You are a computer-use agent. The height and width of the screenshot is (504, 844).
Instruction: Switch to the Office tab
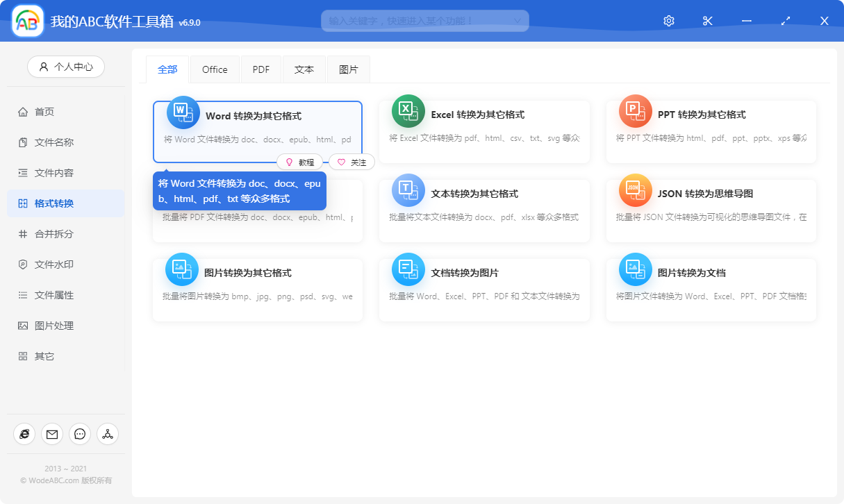pyautogui.click(x=215, y=69)
